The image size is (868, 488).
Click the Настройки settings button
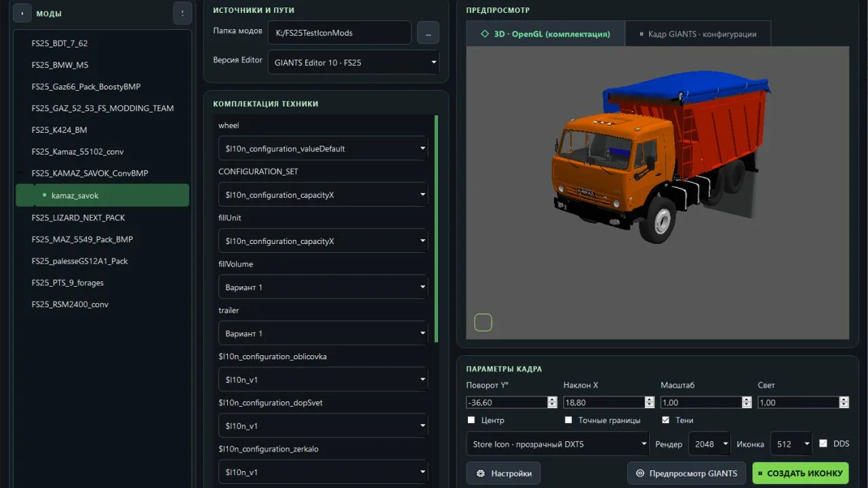tap(503, 473)
